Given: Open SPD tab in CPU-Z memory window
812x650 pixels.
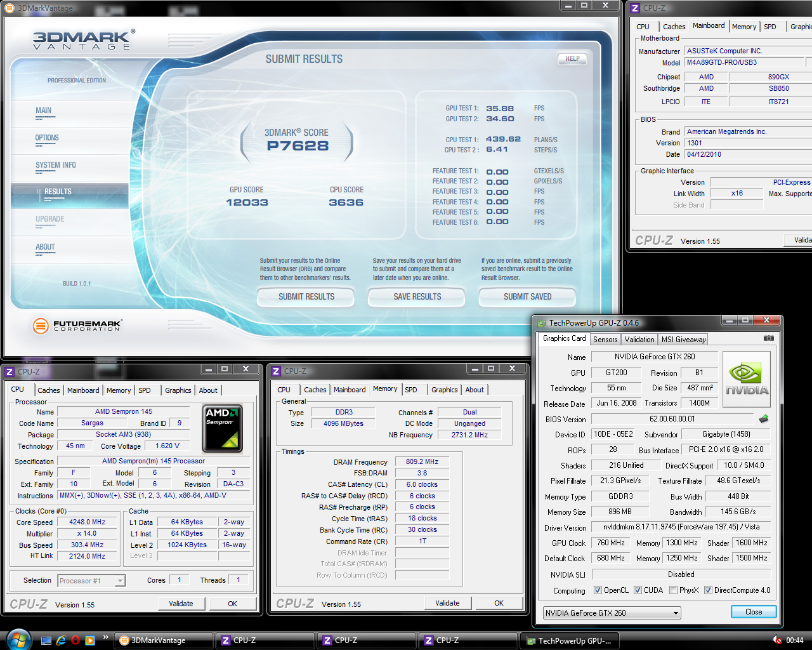Looking at the screenshot, I should coord(411,390).
